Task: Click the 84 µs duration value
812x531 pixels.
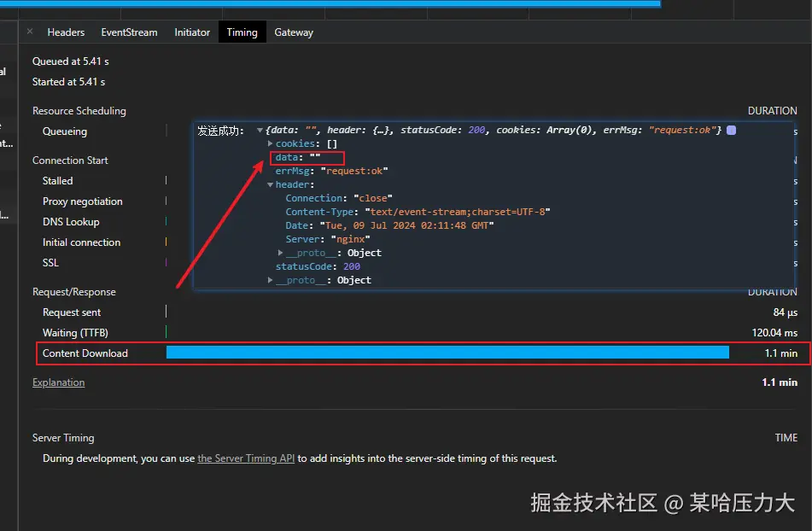Action: [785, 312]
